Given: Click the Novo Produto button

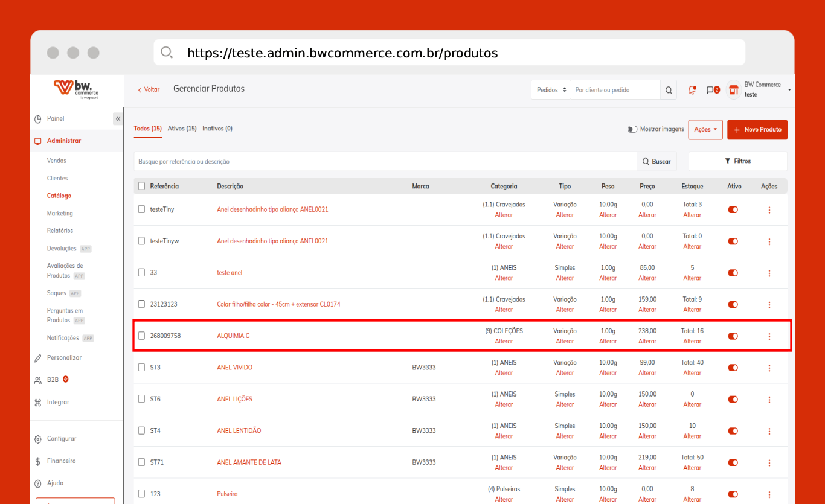Looking at the screenshot, I should pos(757,129).
